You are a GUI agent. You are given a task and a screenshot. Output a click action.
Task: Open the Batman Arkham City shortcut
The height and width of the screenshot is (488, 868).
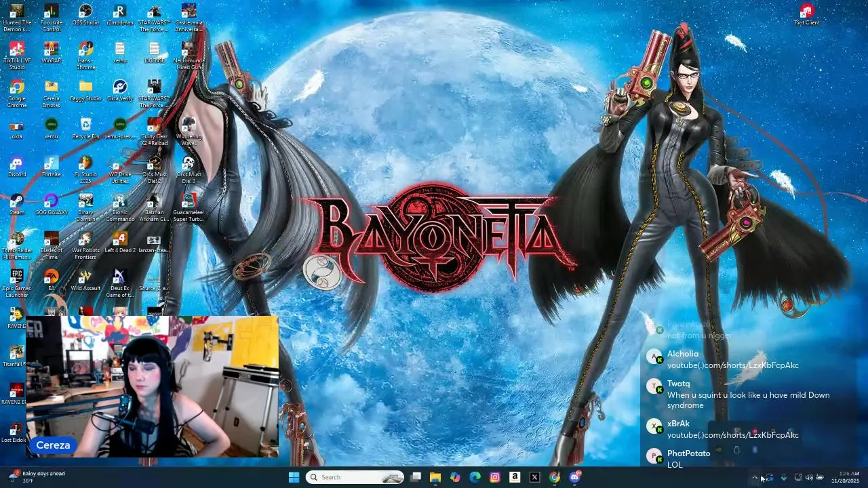(x=155, y=207)
